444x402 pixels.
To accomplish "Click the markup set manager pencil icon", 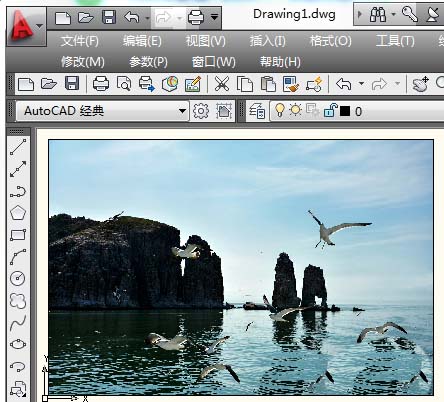I will click(193, 84).
